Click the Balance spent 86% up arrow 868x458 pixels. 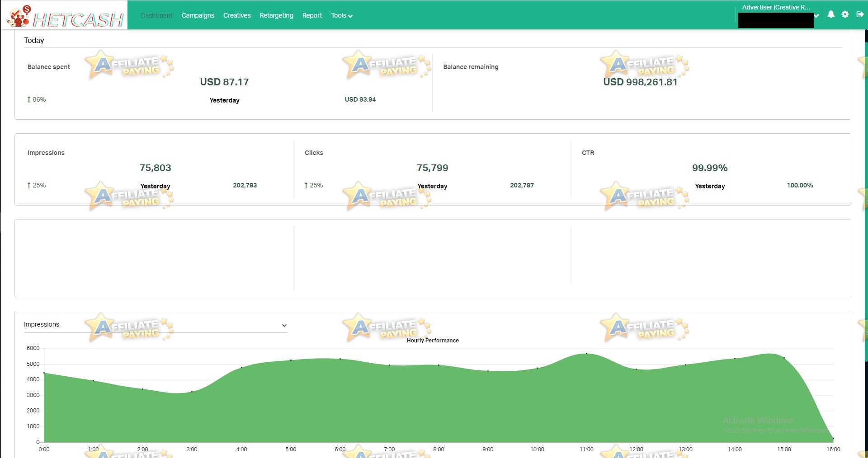[x=29, y=99]
